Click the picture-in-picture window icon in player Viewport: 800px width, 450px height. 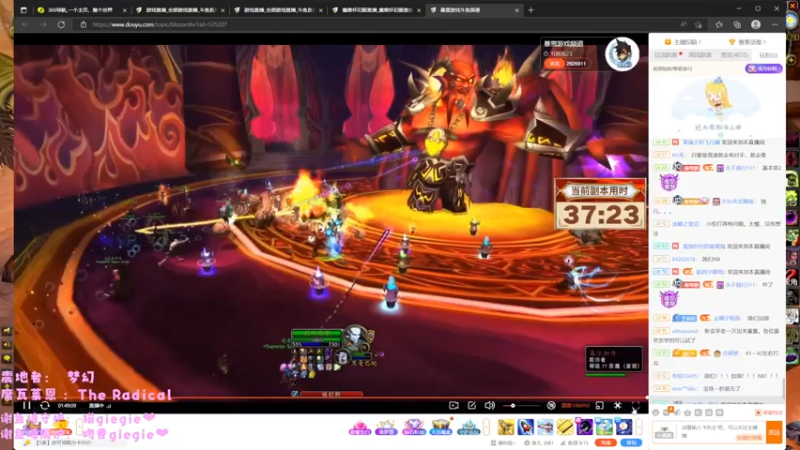point(599,406)
